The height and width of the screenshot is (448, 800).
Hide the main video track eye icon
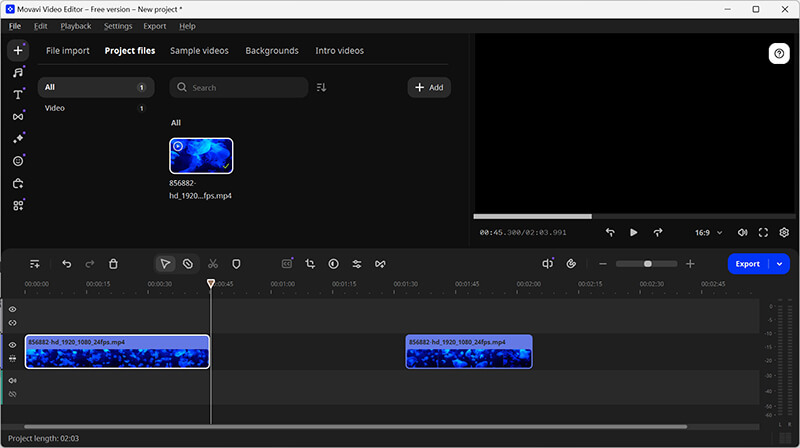pyautogui.click(x=12, y=345)
